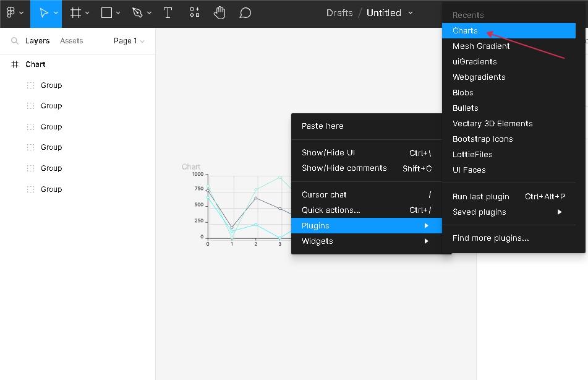Choose Charts from recent plugins
The image size is (588, 380).
tap(465, 30)
